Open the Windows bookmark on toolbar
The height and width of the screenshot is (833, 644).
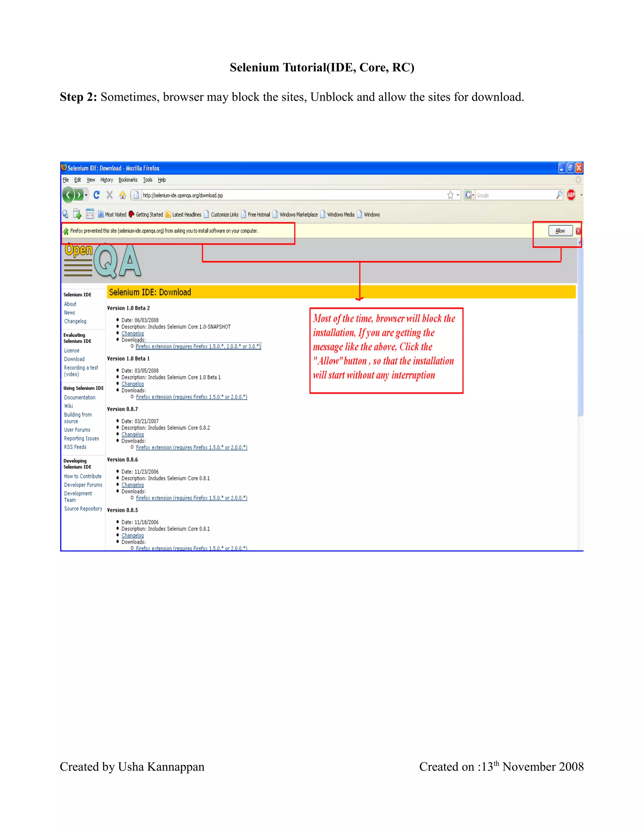tap(368, 214)
